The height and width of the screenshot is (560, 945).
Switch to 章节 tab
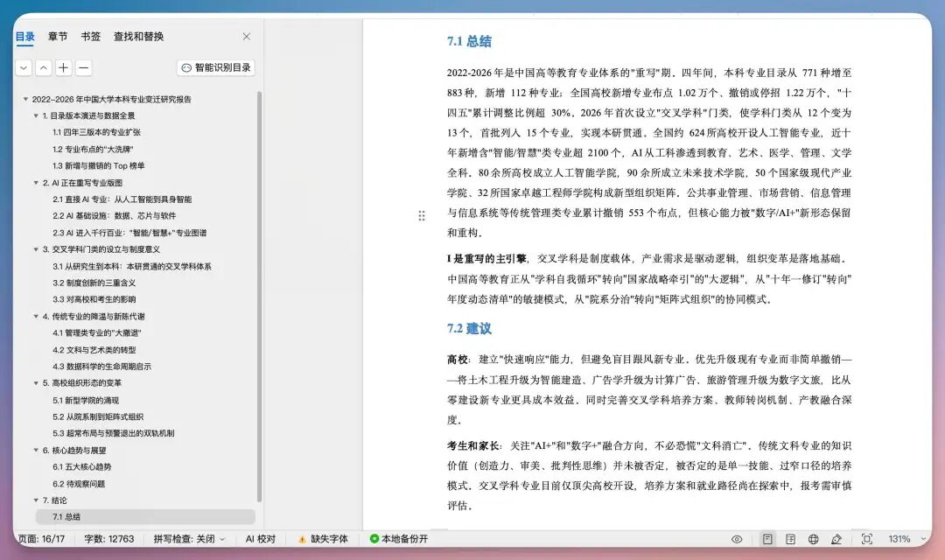pos(58,36)
